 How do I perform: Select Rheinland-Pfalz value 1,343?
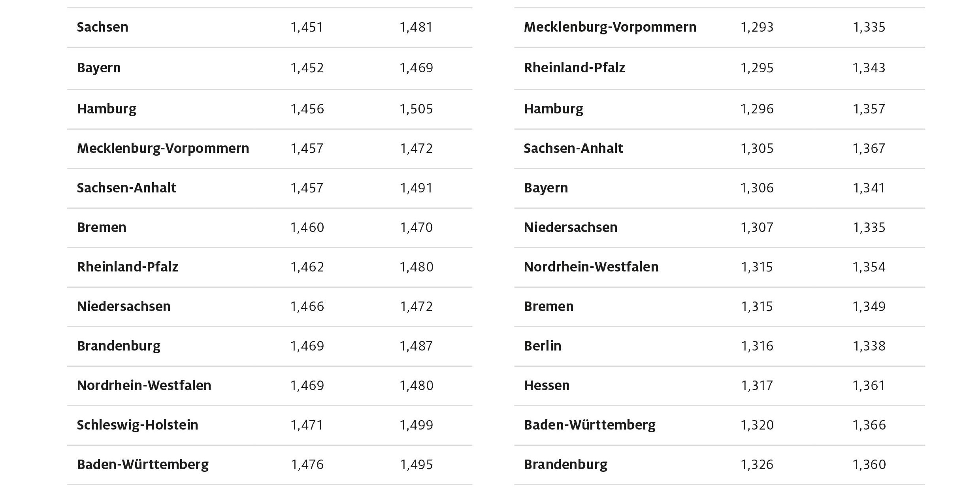[x=869, y=68]
